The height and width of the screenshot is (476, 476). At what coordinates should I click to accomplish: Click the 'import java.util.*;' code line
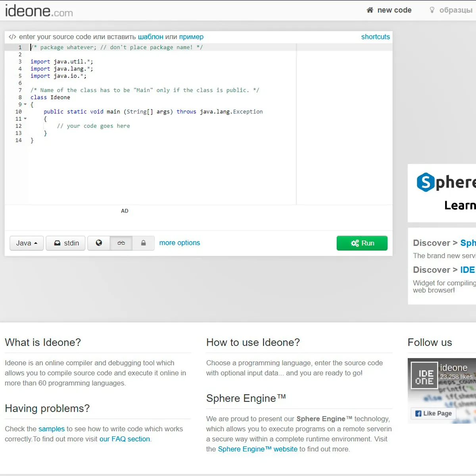pyautogui.click(x=62, y=61)
